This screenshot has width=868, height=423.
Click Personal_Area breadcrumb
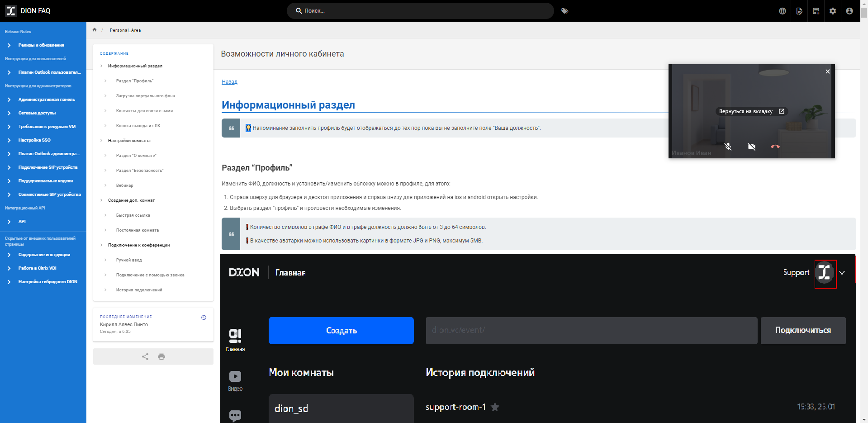pos(125,30)
